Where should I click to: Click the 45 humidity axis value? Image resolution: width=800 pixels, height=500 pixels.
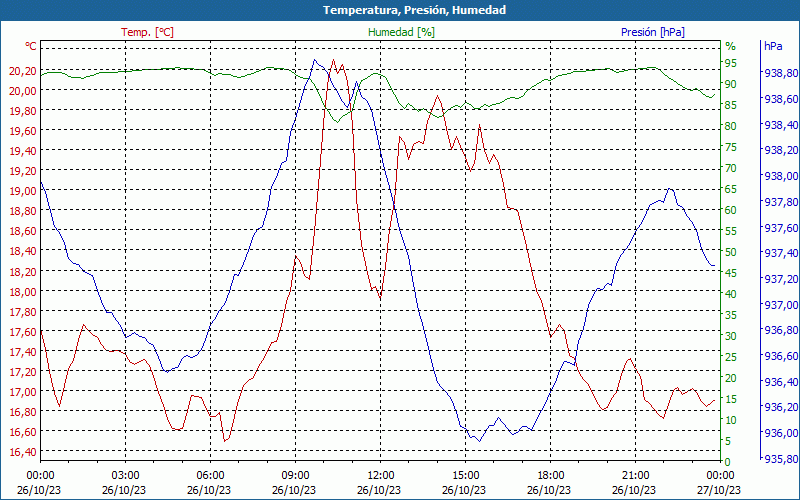pyautogui.click(x=731, y=273)
